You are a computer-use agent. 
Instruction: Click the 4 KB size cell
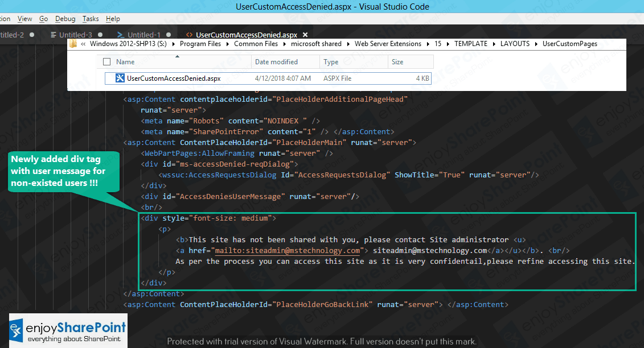[x=423, y=78]
